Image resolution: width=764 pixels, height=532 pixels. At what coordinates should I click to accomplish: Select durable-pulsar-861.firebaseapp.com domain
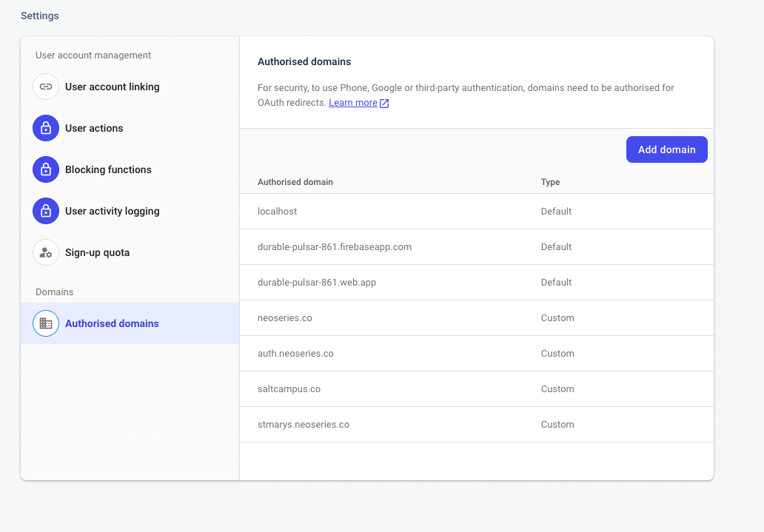[x=477, y=247]
